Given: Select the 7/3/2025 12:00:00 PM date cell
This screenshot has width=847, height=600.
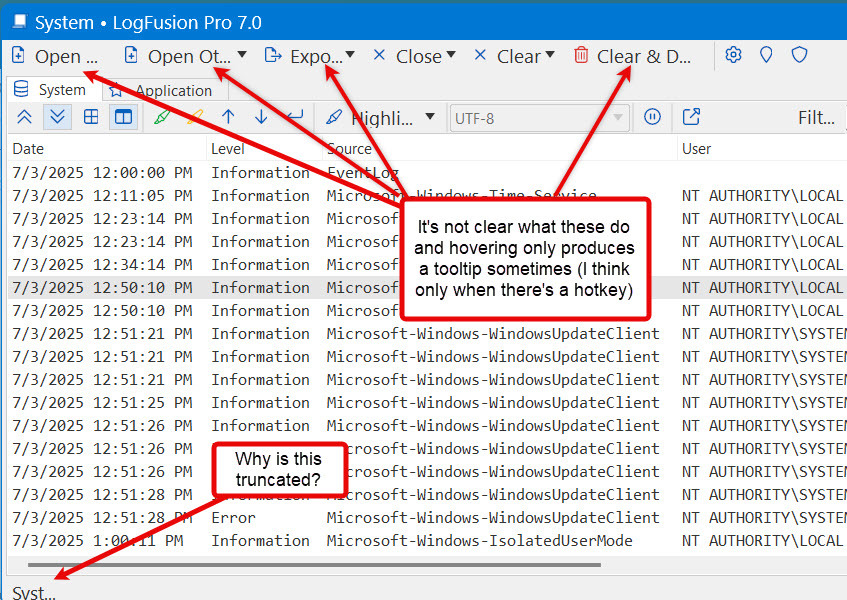Looking at the screenshot, I should (102, 172).
